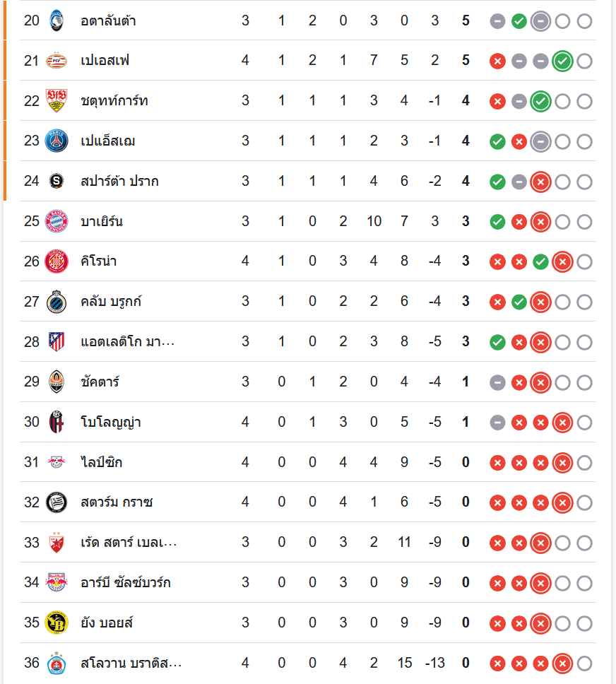Open the โบโลญญ่า team page link
This screenshot has height=684, width=616.
111,423
